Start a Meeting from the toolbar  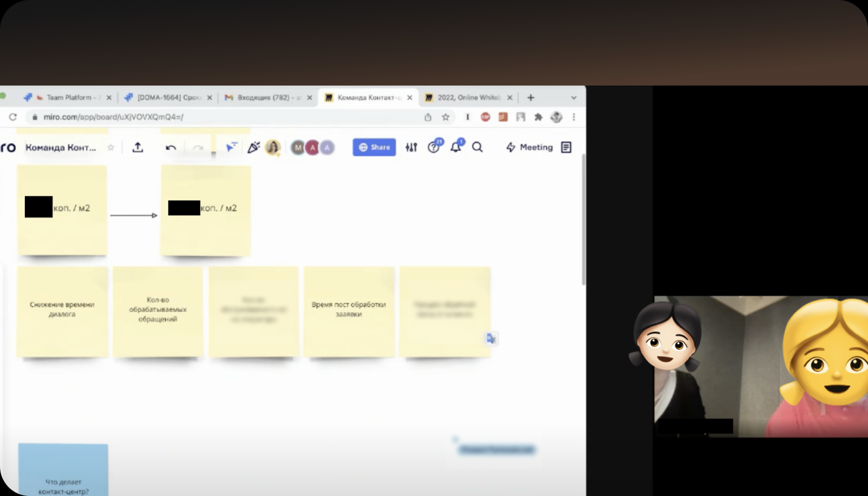pos(529,148)
